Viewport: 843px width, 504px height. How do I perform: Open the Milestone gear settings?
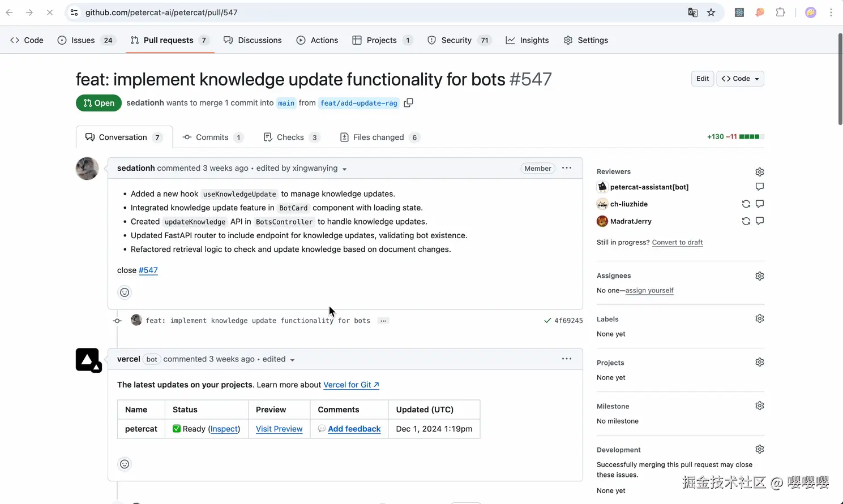[x=760, y=406]
